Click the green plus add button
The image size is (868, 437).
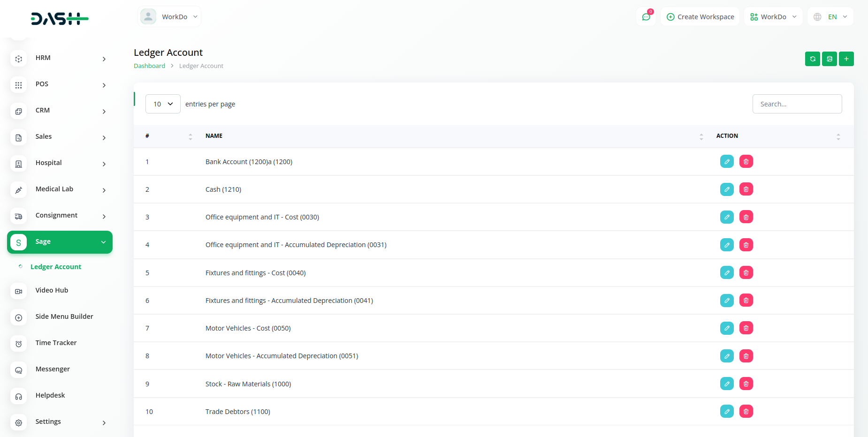846,59
